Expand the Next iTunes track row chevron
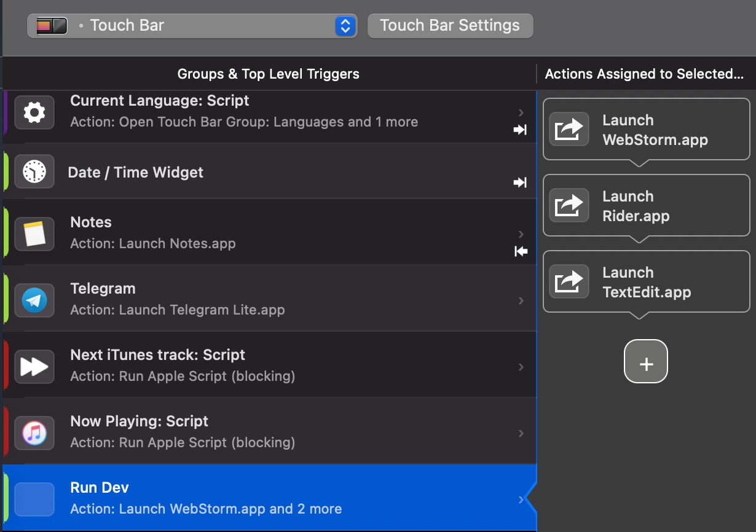 (x=521, y=367)
